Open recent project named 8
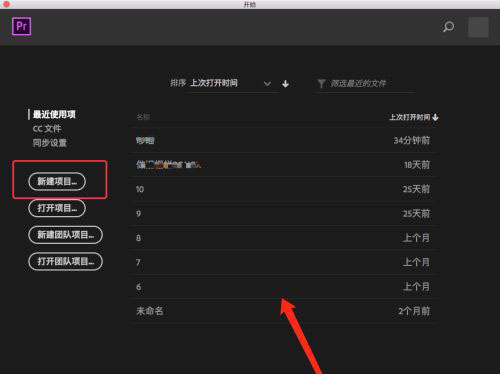This screenshot has height=374, width=500. tap(283, 238)
